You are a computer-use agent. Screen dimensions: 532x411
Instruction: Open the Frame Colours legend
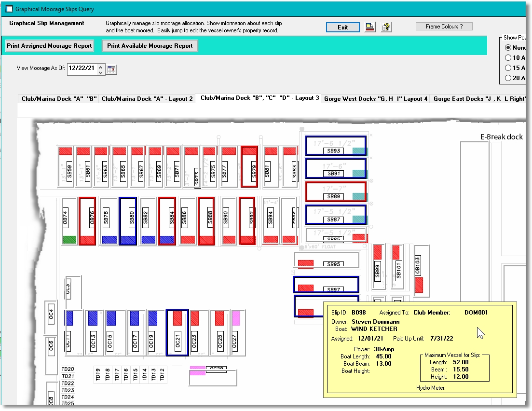[x=443, y=26]
